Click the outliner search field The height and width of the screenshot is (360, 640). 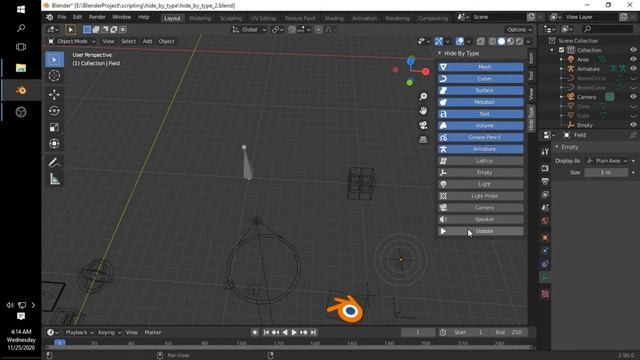(607, 29)
